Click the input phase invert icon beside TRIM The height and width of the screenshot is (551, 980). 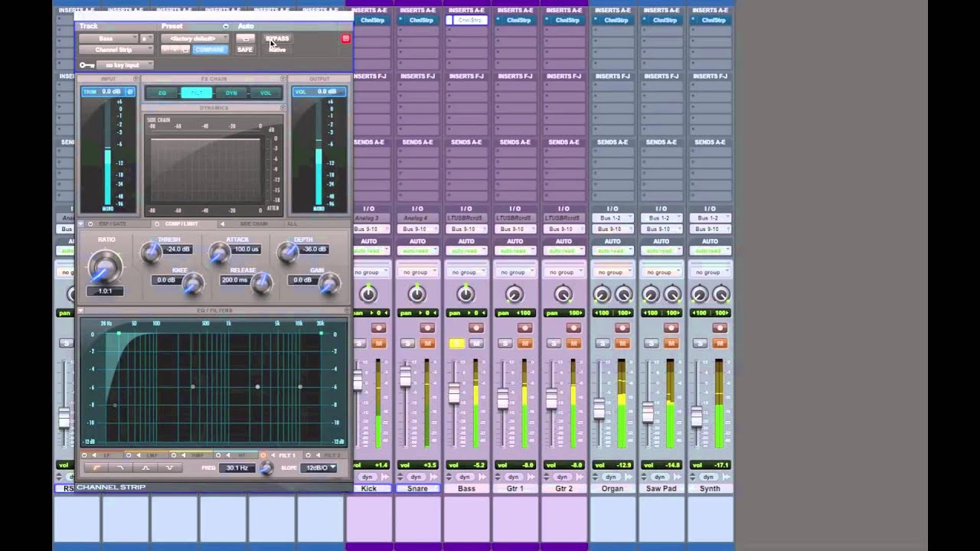tap(130, 92)
